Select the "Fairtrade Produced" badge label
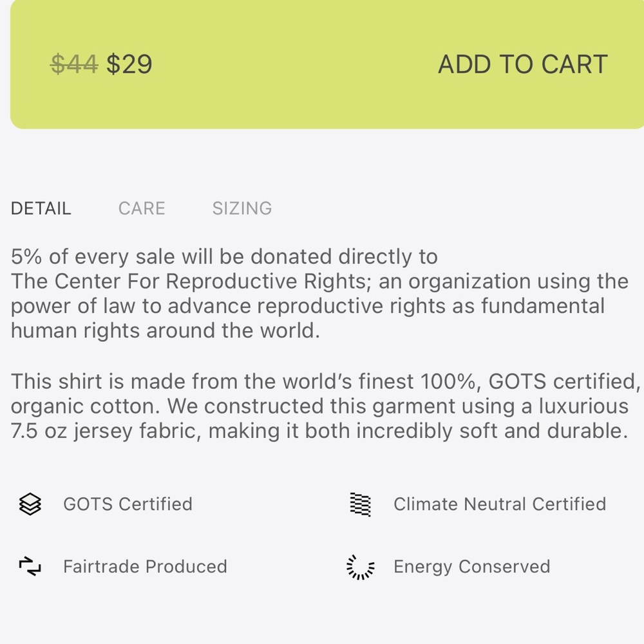 [145, 567]
